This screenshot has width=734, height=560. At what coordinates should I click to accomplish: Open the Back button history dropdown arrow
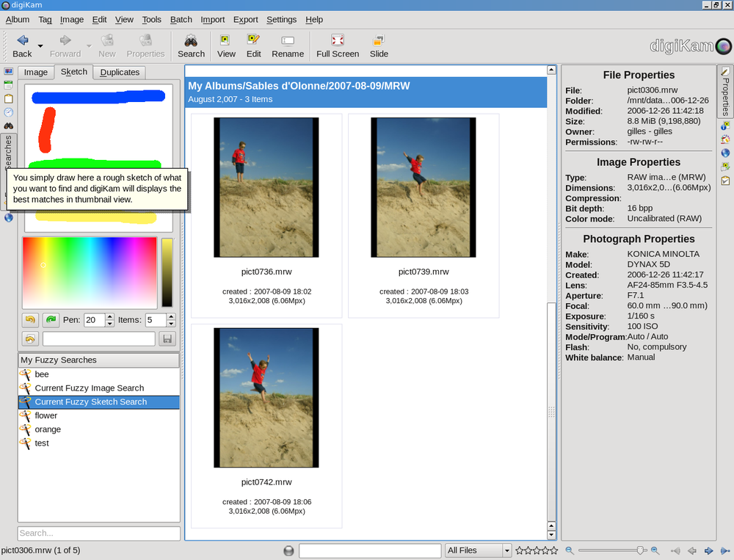coord(40,46)
